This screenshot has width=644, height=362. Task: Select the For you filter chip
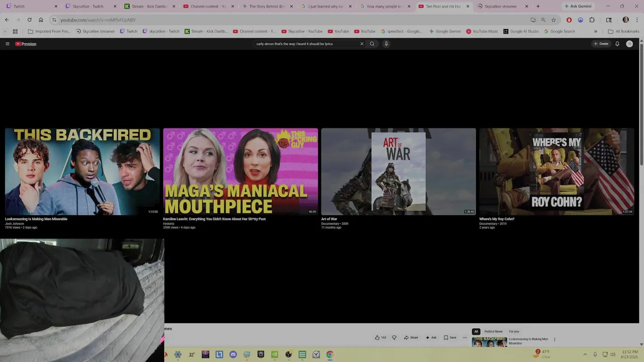pos(514,331)
